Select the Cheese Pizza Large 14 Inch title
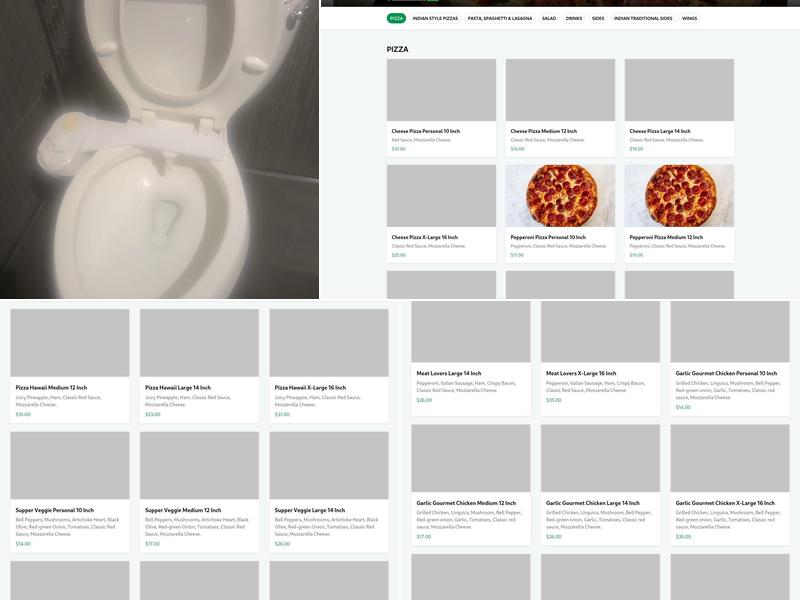Image resolution: width=800 pixels, height=600 pixels. (x=660, y=131)
